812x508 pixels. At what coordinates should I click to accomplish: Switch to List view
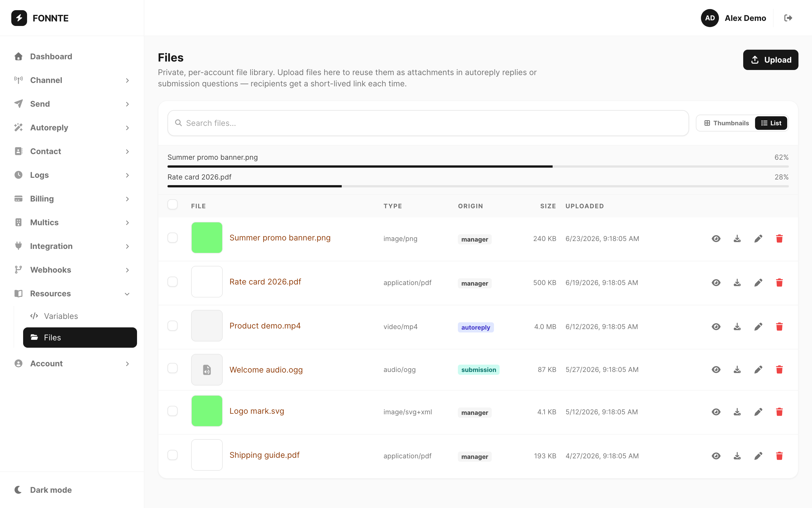click(771, 123)
